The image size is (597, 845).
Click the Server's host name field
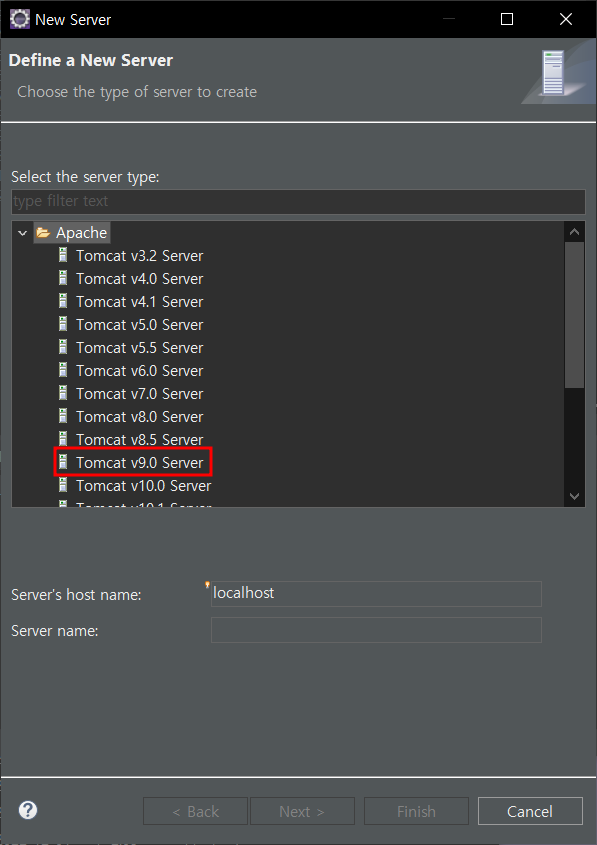tap(376, 594)
